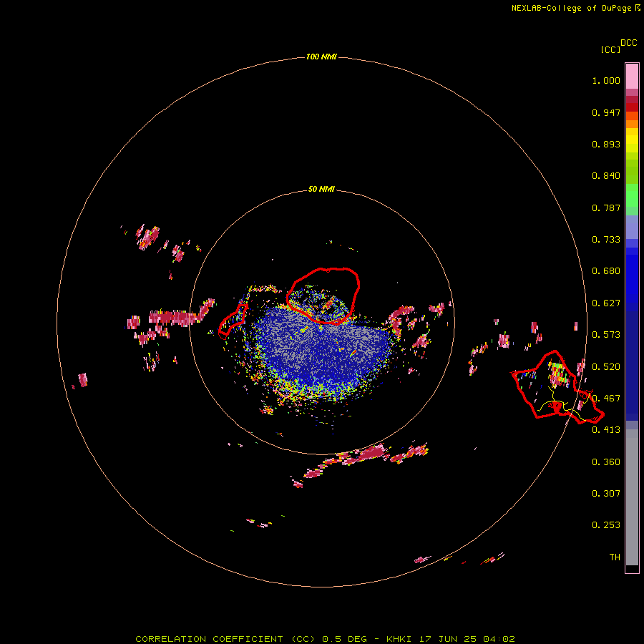Click the 0.947 legend value
644x644 pixels.
click(x=606, y=112)
